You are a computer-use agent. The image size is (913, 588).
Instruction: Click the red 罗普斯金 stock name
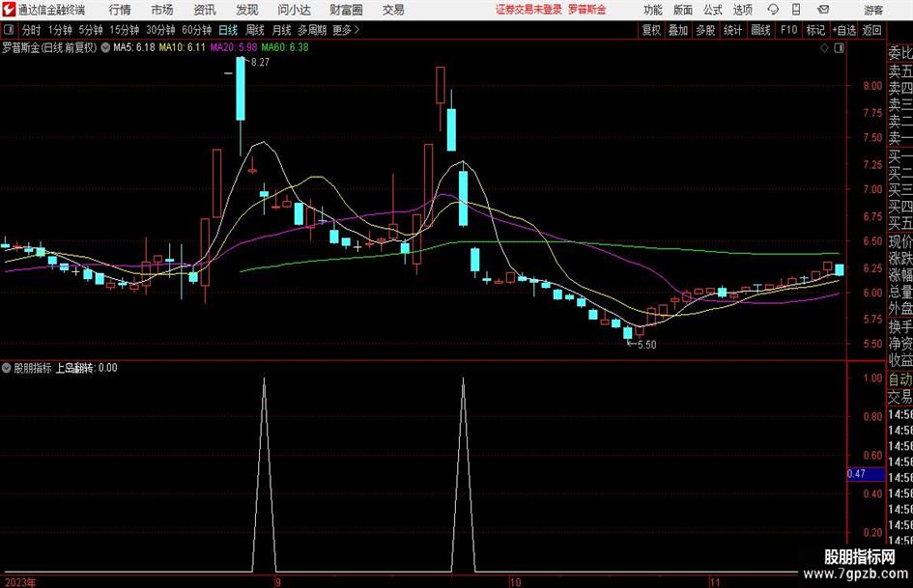[x=587, y=10]
